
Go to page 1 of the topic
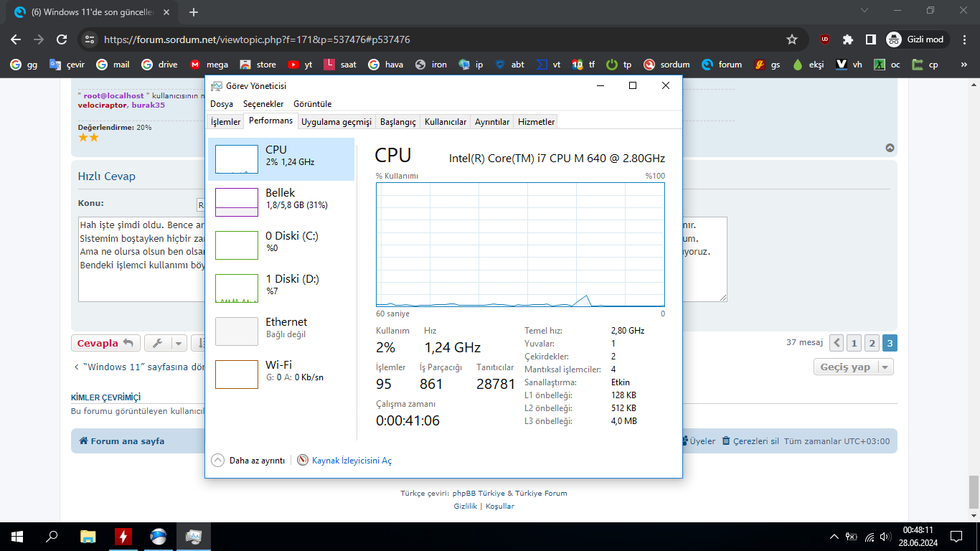point(854,343)
